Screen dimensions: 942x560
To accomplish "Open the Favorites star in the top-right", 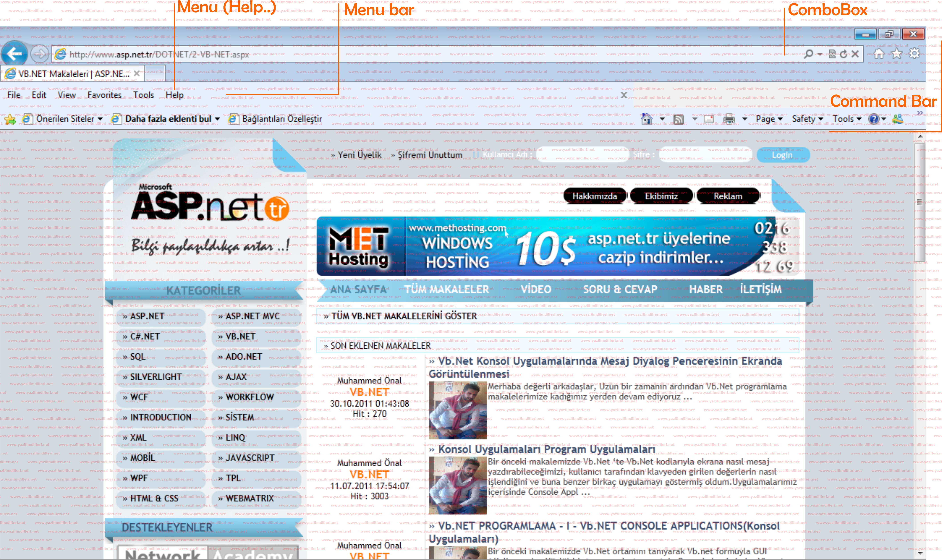I will 897,54.
